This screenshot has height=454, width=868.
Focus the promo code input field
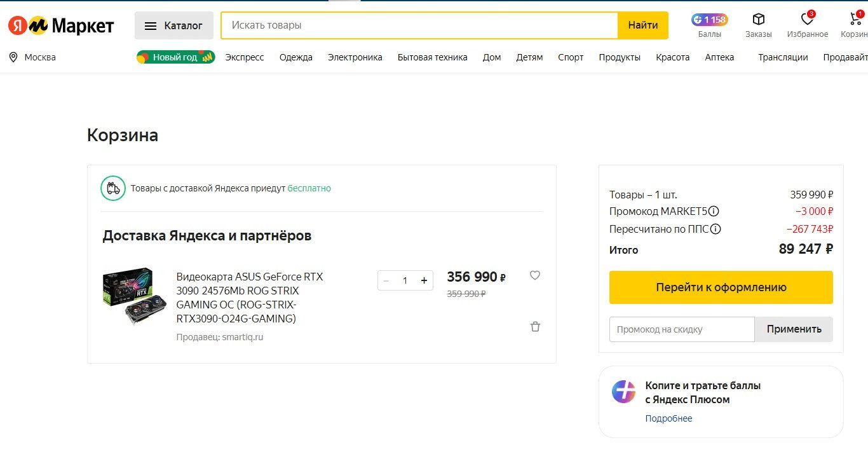(x=681, y=329)
